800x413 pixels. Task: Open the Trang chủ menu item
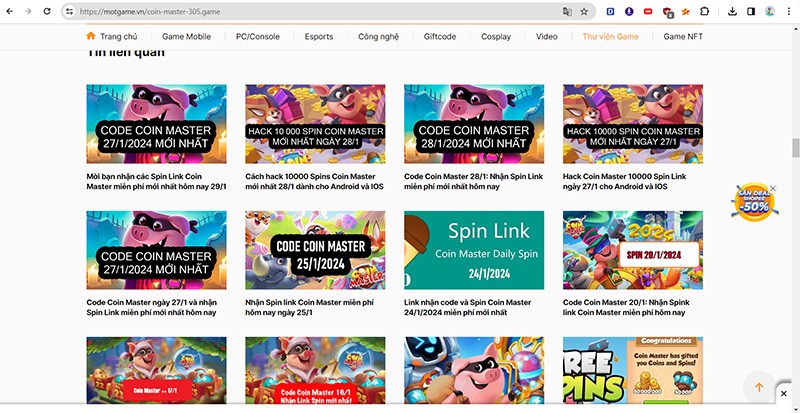(118, 36)
